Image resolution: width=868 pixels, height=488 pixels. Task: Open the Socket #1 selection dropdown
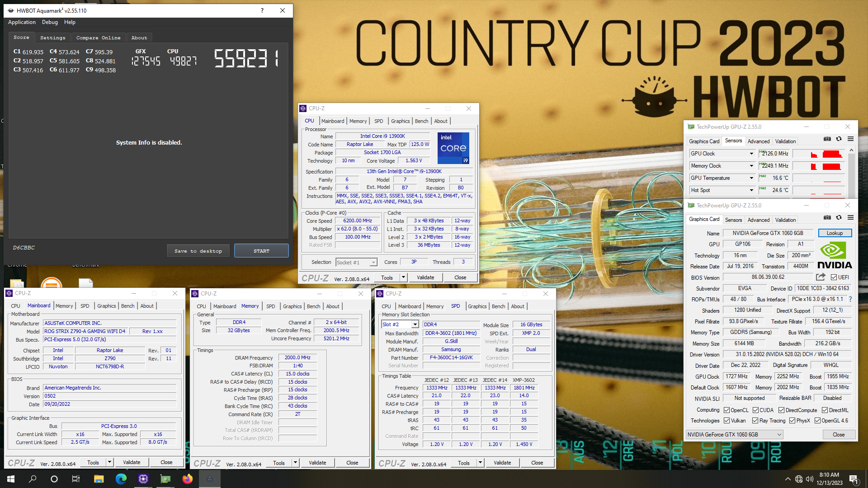pyautogui.click(x=356, y=263)
